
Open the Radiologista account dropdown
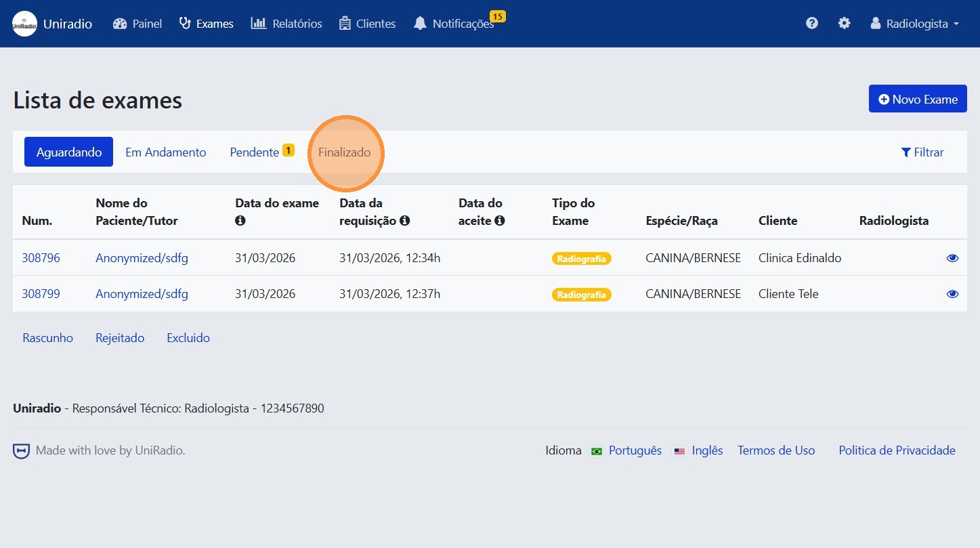(x=914, y=23)
